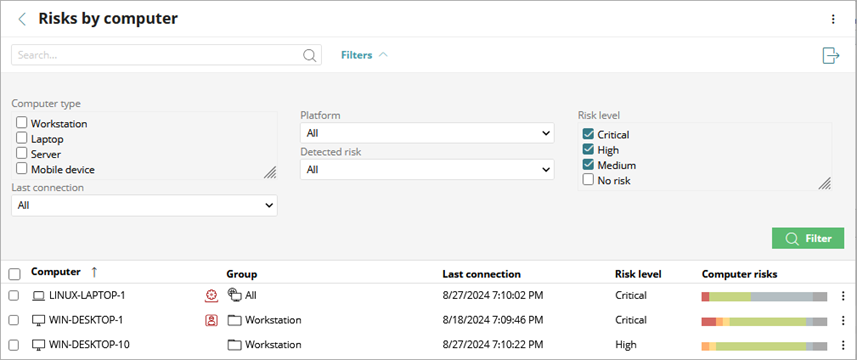
Task: Click the risk bar for LINUX-LAPTOP-1
Action: tap(764, 297)
